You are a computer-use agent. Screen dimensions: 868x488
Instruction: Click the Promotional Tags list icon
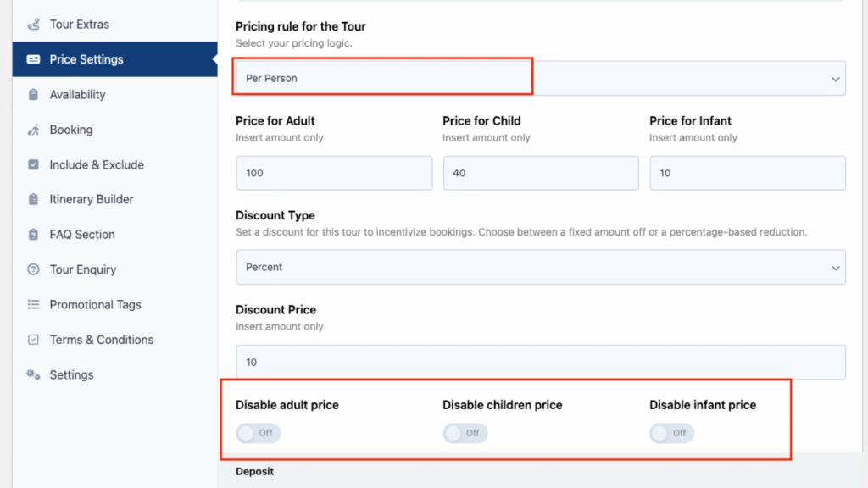[33, 304]
